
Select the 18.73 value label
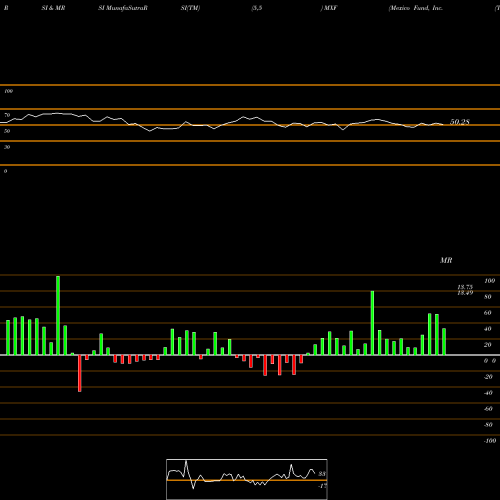[x=465, y=287]
